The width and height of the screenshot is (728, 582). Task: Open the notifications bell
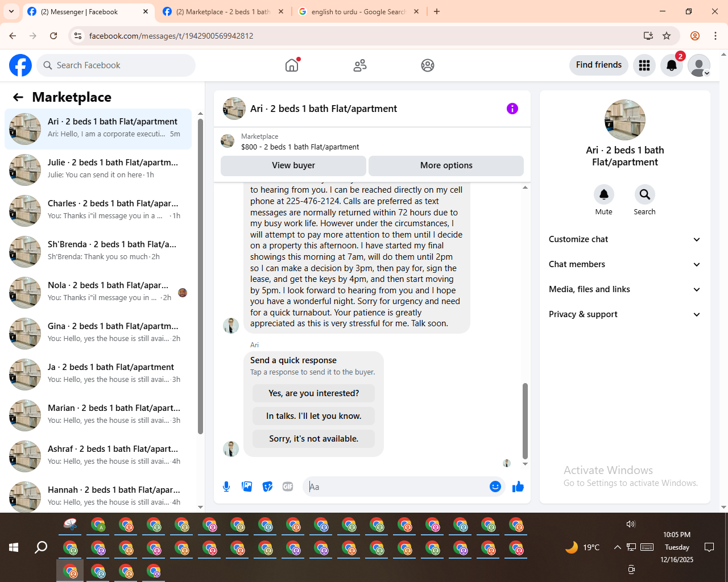672,65
